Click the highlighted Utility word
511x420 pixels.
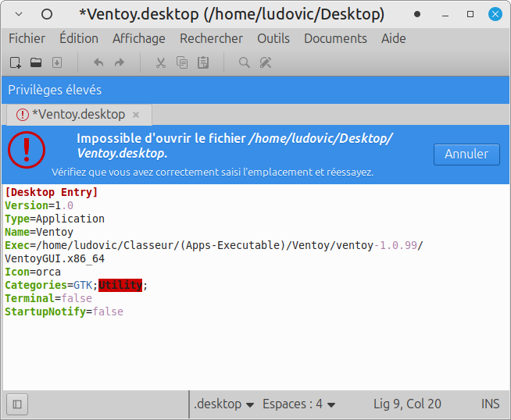pyautogui.click(x=120, y=285)
